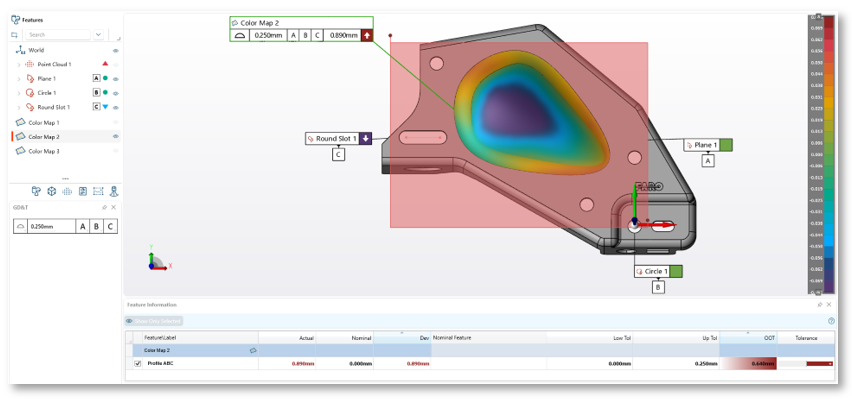852x399 pixels.
Task: Click the datum A badge on Plane 1 row
Action: coord(97,78)
